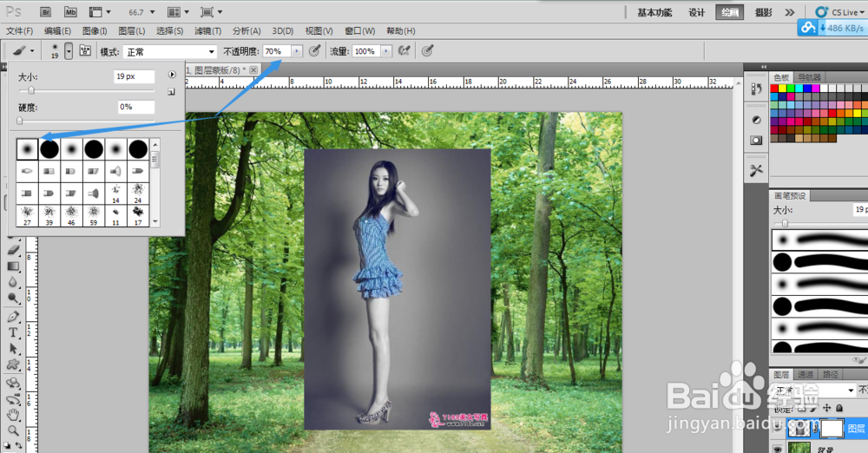Image resolution: width=868 pixels, height=453 pixels.
Task: Click the 流量 100% flow field
Action: [x=366, y=51]
